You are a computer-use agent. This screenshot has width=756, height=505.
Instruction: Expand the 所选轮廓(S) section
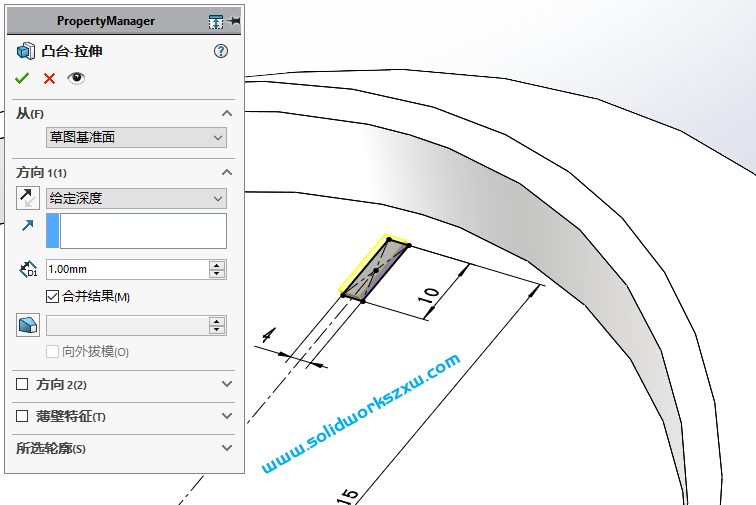pos(227,448)
